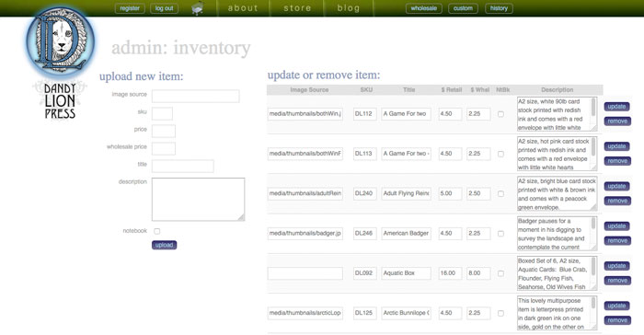This screenshot has width=644, height=335.
Task: Remove the Aquatic Box item
Action: 617,281
